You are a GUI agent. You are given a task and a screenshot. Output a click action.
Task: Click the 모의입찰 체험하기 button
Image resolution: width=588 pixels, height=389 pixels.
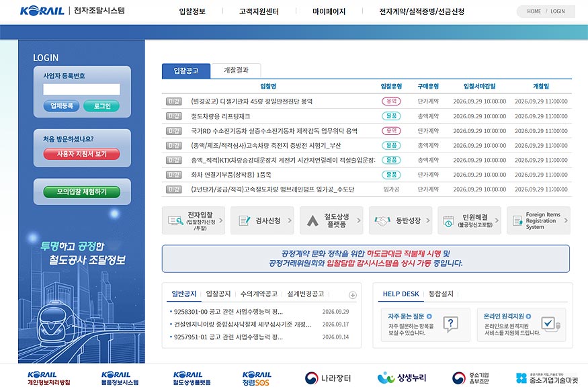(82, 192)
